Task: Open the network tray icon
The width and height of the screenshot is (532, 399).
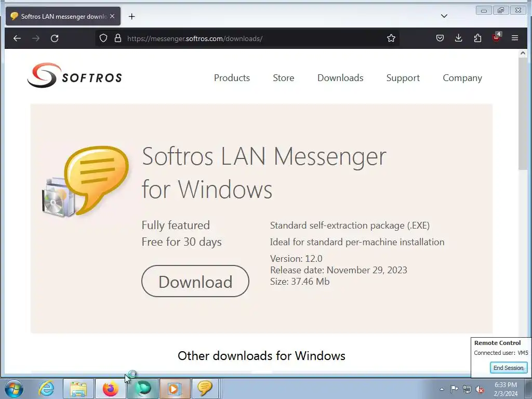Action: (467, 389)
